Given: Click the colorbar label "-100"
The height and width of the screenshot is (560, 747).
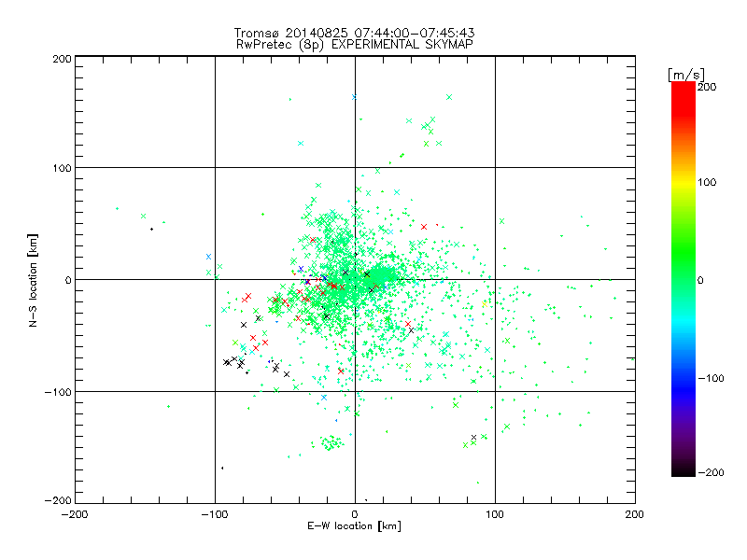Looking at the screenshot, I should 711,379.
